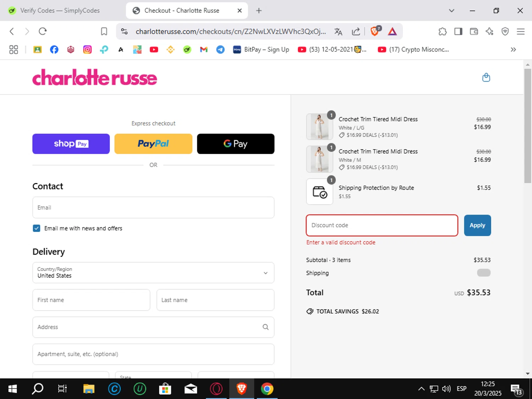
Task: Pay with PayPal button
Action: (153, 144)
